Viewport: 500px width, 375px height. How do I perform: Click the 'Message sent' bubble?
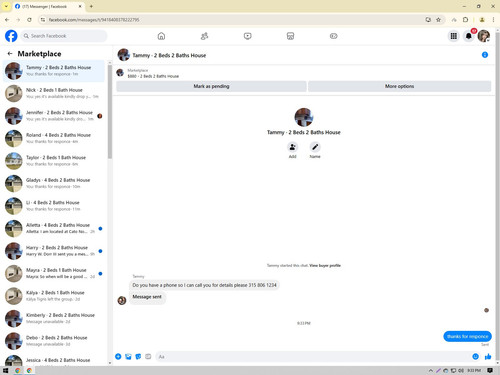tap(147, 297)
